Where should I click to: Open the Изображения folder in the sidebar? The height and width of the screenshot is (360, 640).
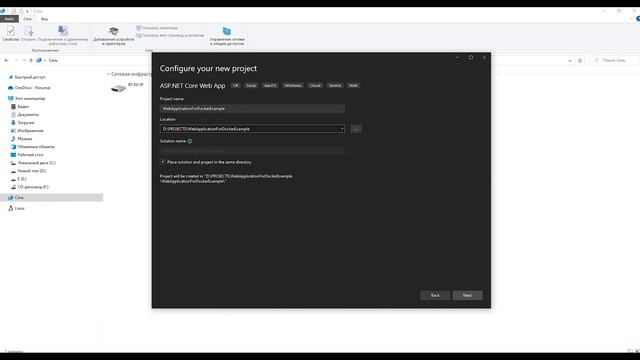coord(30,131)
